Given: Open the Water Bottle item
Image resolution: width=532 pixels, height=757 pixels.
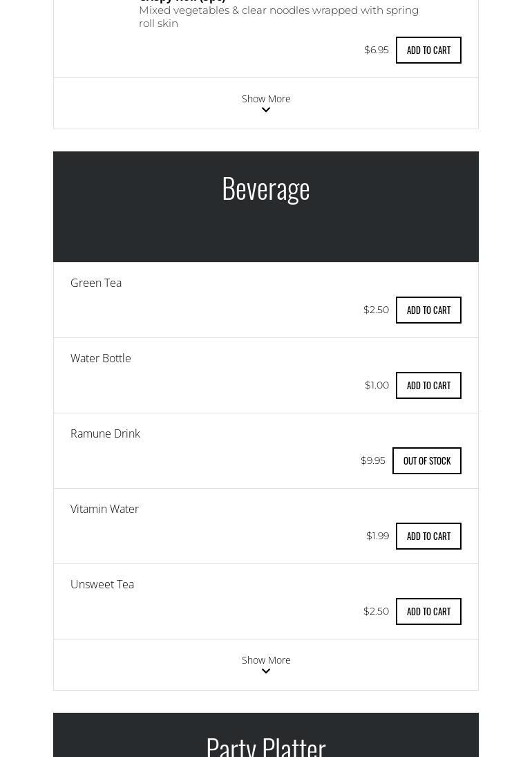Looking at the screenshot, I should [100, 358].
